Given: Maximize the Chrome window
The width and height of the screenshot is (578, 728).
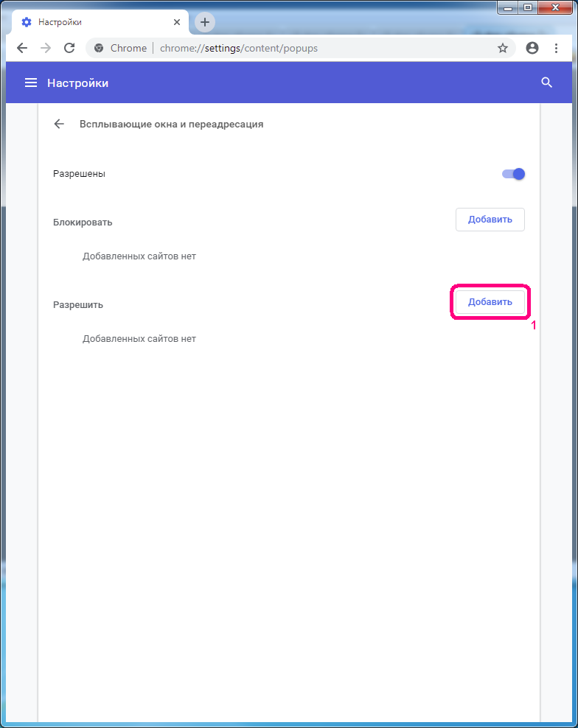Looking at the screenshot, I should click(x=528, y=7).
